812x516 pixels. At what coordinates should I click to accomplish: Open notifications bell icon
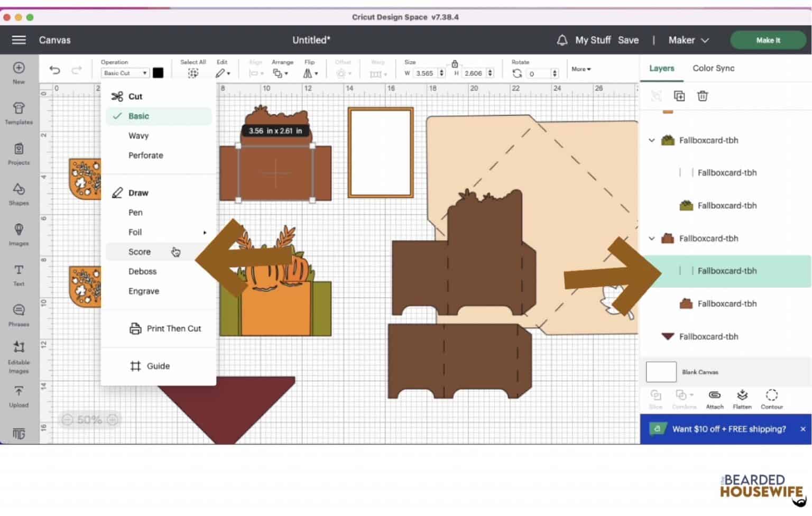click(x=562, y=40)
